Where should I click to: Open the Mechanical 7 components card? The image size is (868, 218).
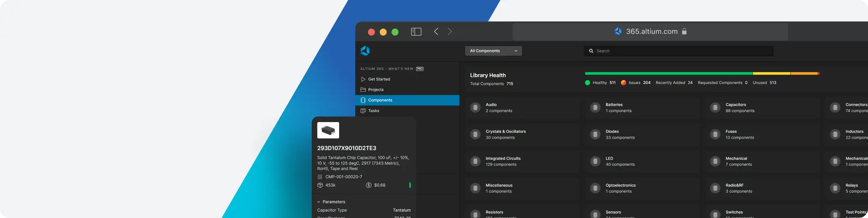tap(762, 161)
